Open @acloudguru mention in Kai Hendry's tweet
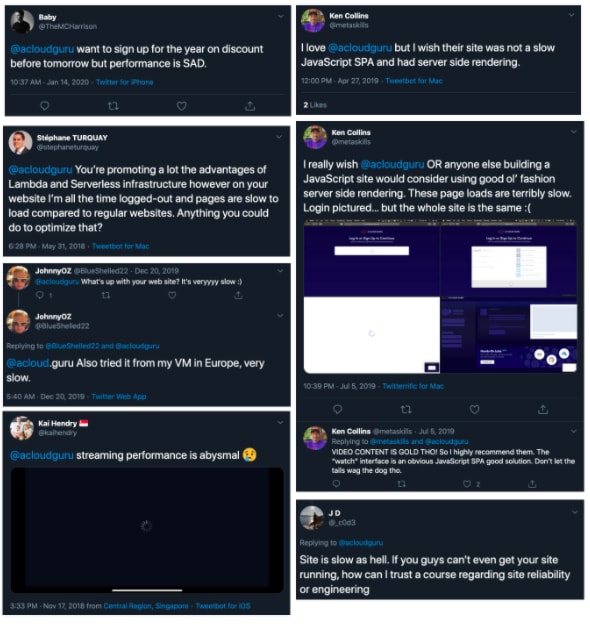 (x=42, y=455)
